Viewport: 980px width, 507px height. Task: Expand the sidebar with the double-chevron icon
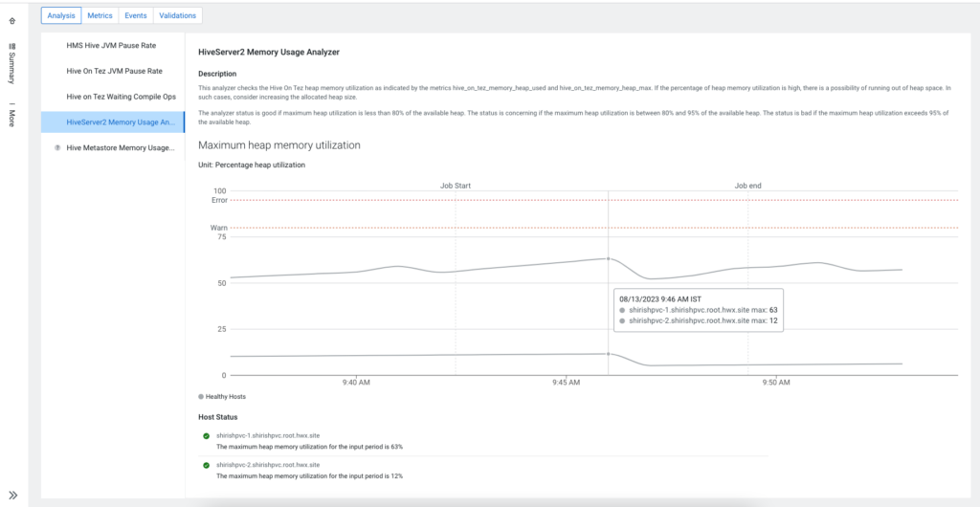pos(13,495)
